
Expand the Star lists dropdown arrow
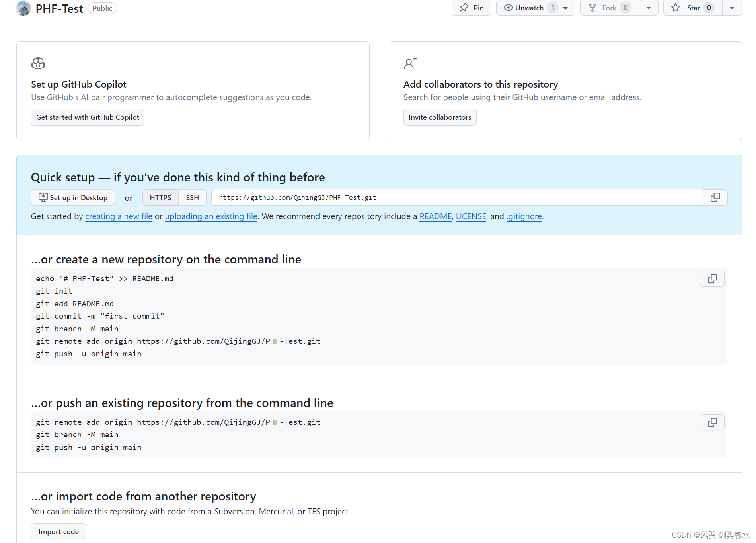[732, 8]
